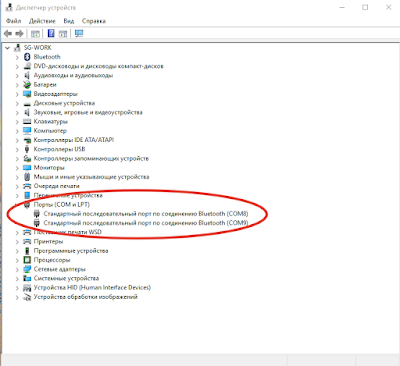Expand the Клавиатуры branch arrow

(17, 122)
